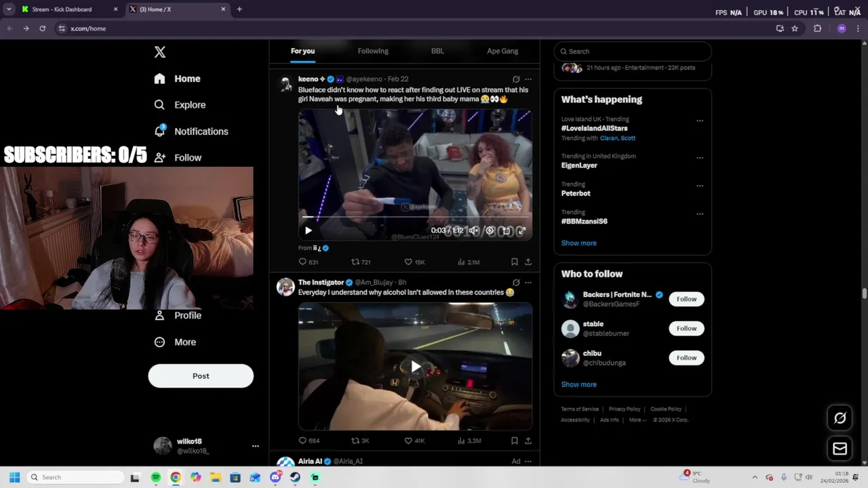Open more options for #LoveIslandAllStars trend
The height and width of the screenshot is (488, 868).
tap(700, 121)
